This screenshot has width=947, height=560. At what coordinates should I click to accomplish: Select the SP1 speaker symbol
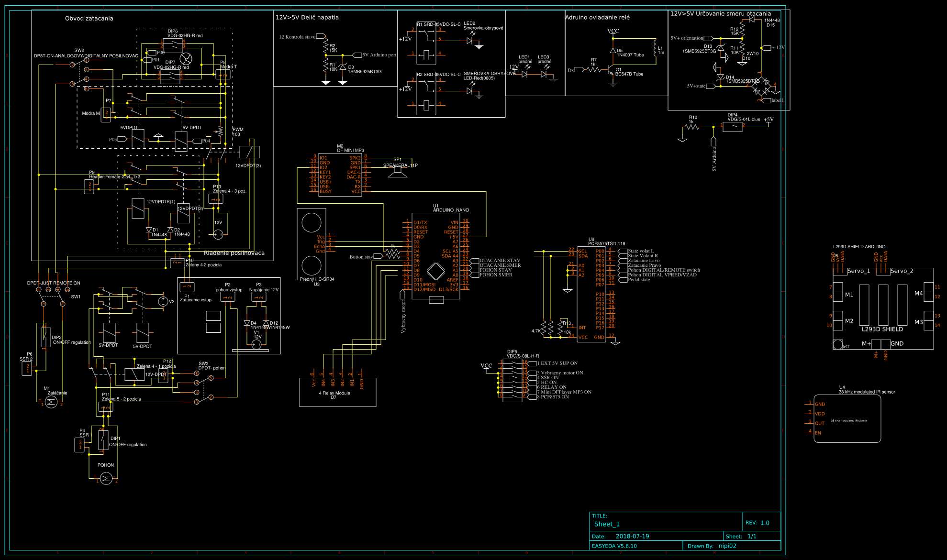(397, 172)
